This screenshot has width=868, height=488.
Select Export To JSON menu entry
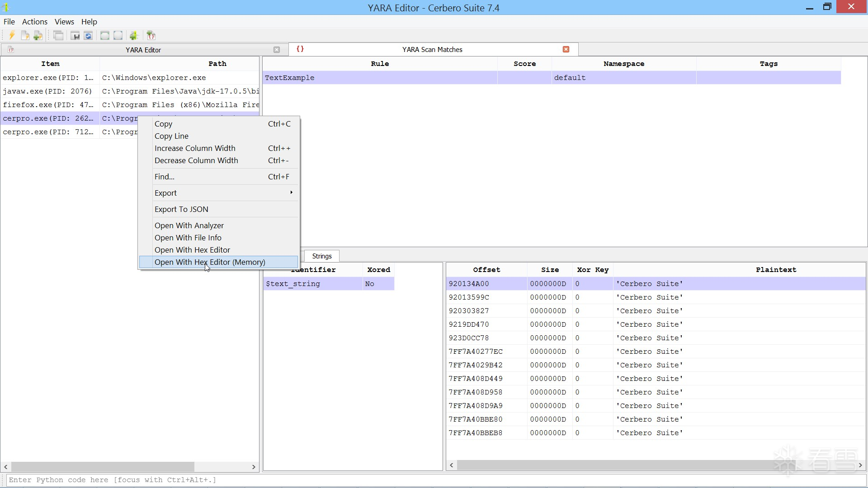181,209
